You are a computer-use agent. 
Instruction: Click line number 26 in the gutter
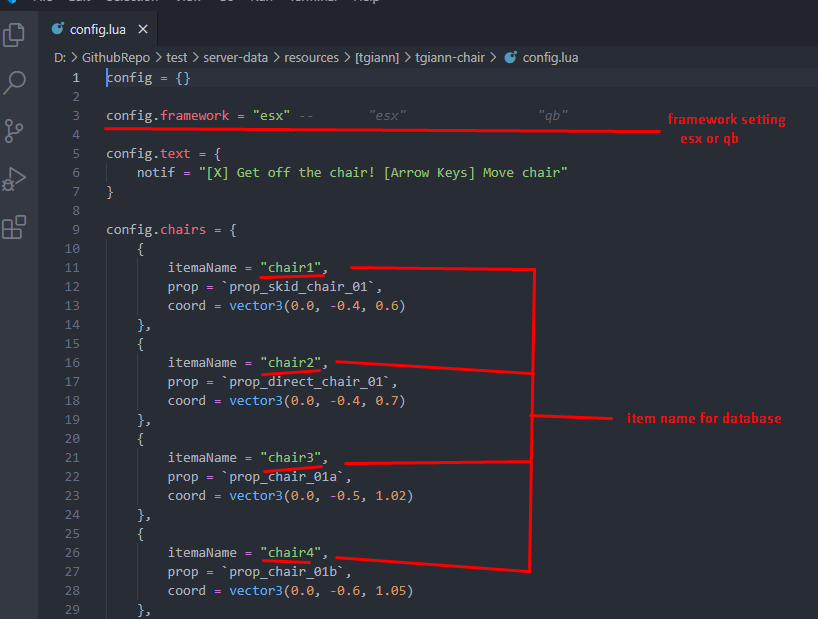pos(72,553)
